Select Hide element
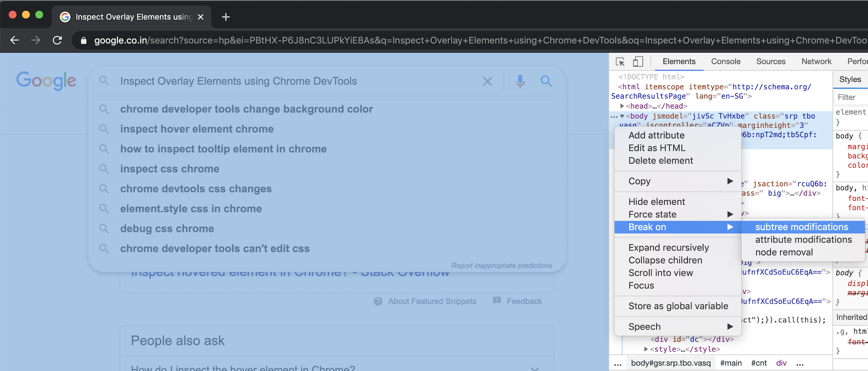The image size is (868, 371). pyautogui.click(x=678, y=202)
